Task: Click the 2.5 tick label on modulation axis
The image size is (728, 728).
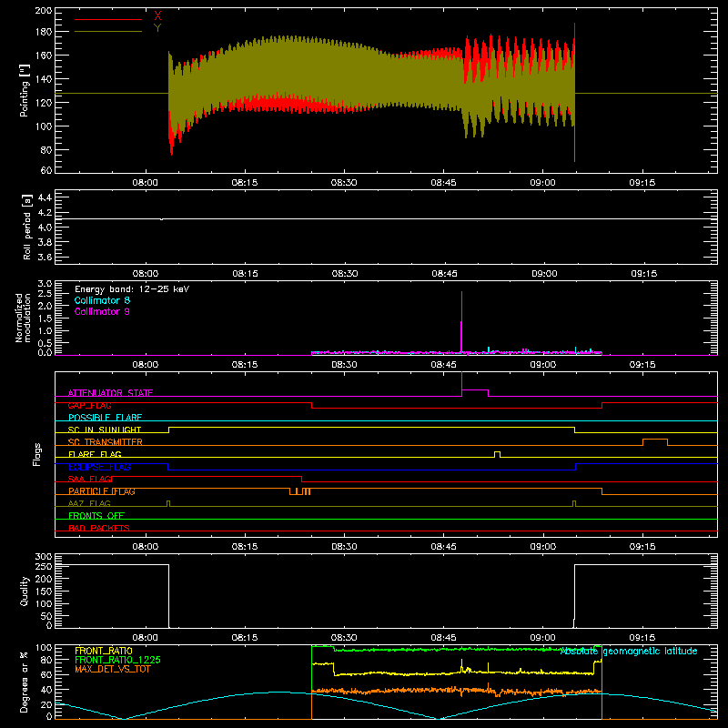Action: click(45, 294)
